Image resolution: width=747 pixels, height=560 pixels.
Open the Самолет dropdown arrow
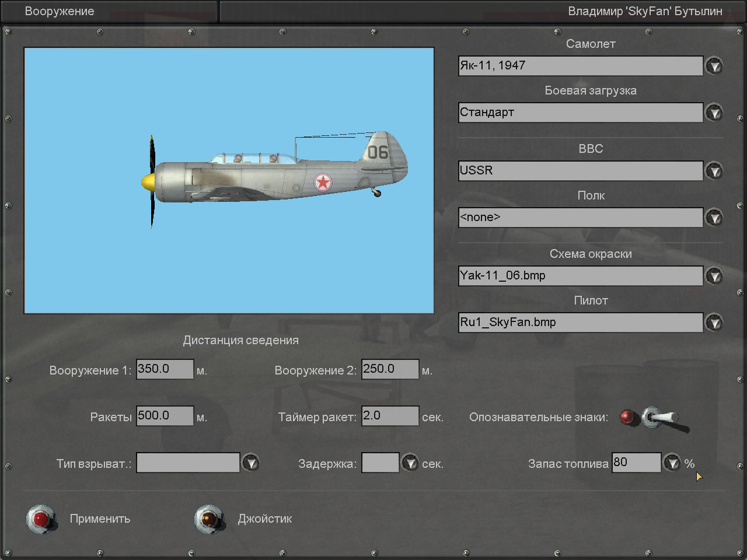[714, 66]
